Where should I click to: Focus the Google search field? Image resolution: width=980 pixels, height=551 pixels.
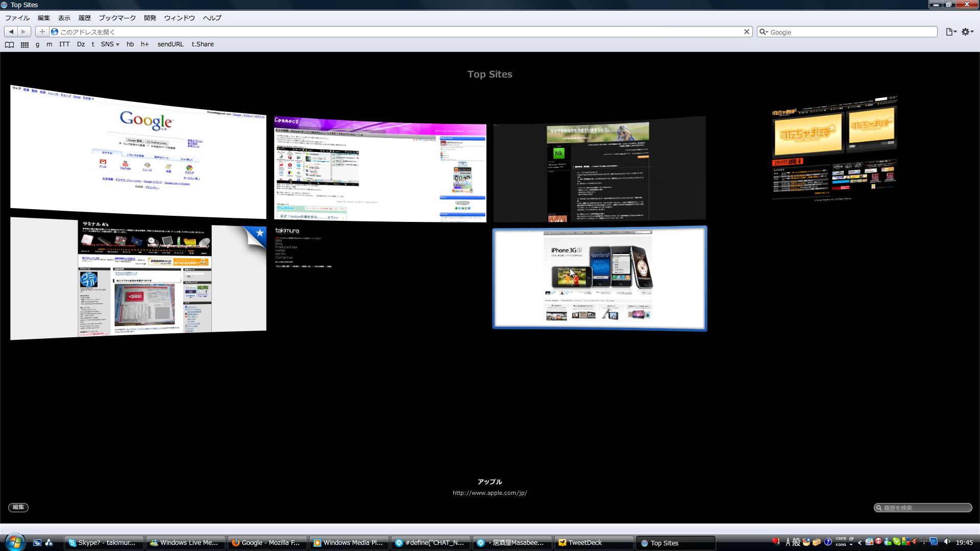pyautogui.click(x=847, y=32)
